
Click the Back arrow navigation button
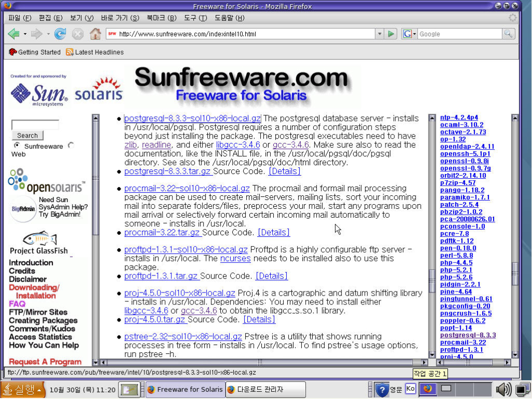[x=14, y=34]
